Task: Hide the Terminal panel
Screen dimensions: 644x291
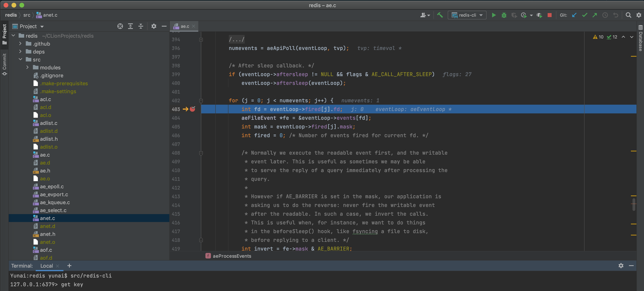Action: point(631,265)
